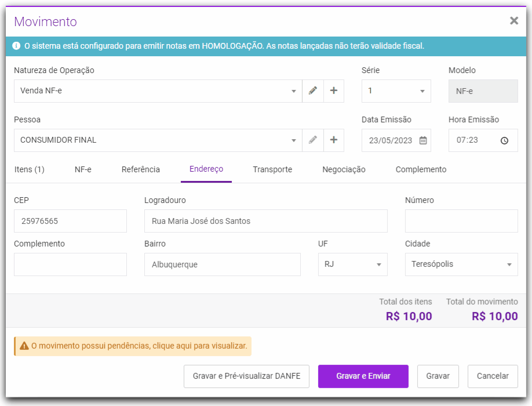Open the Data Emissão calendar icon
This screenshot has height=406, width=532.
pos(423,140)
